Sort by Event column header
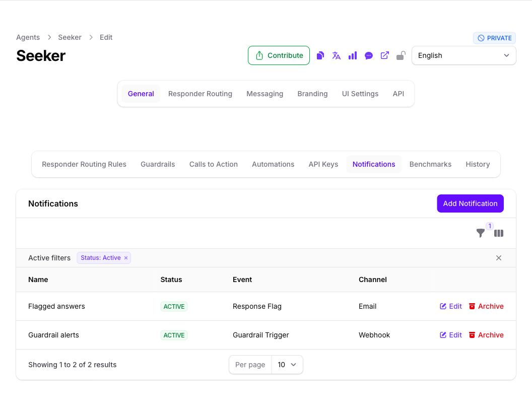532x412 pixels. (242, 280)
